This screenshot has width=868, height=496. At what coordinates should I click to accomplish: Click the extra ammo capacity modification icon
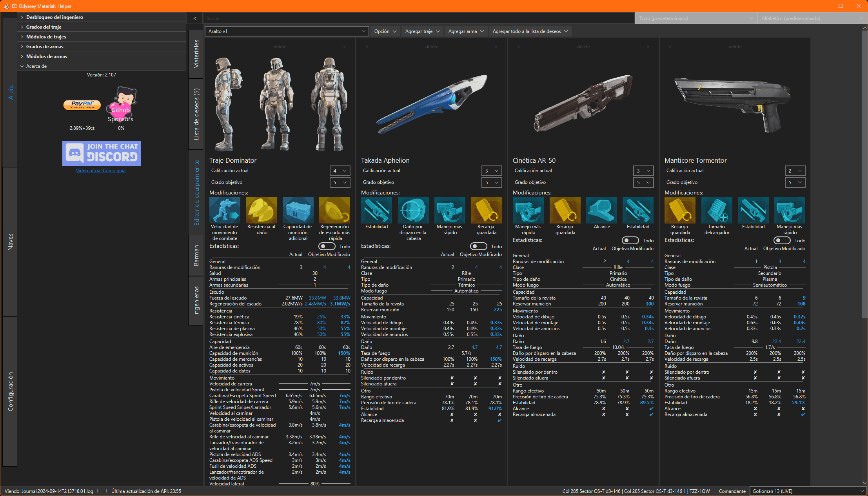[298, 211]
